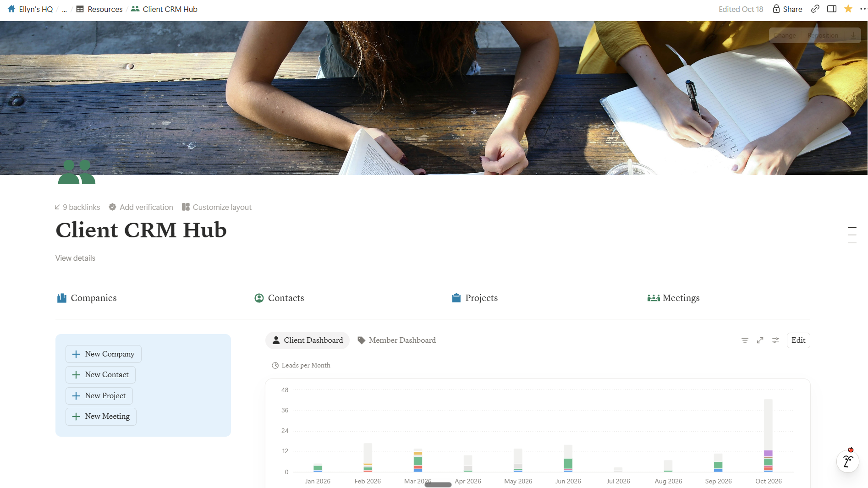Viewport: 868px width, 488px height.
Task: Switch to the Member Dashboard tab
Action: coord(397,340)
